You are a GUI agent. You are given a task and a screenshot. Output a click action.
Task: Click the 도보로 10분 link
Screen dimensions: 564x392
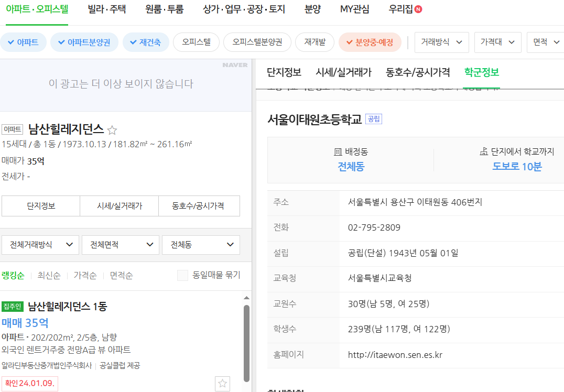[517, 167]
